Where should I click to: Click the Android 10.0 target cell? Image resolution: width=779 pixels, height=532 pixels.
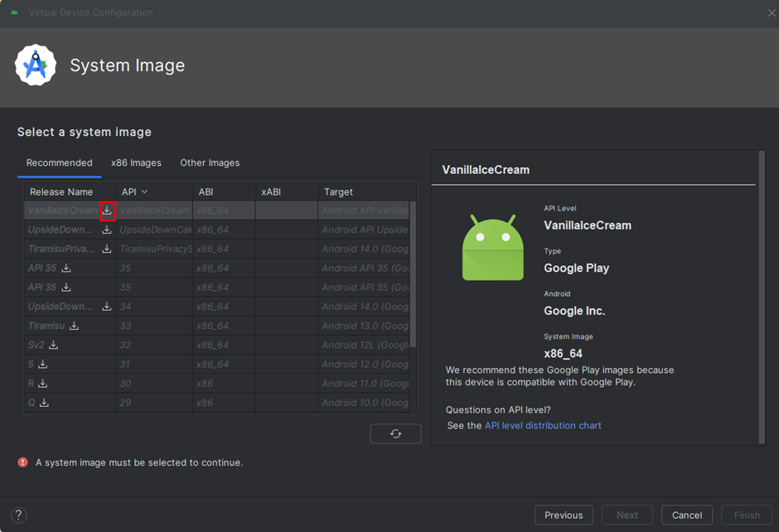[364, 403]
